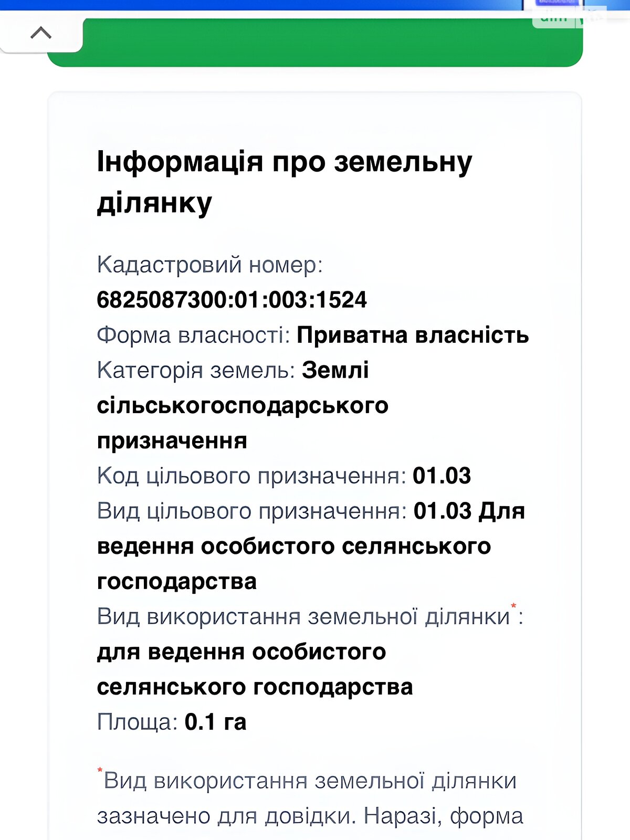Click the 'Форма власності:' label
630x840 pixels.
(193, 335)
